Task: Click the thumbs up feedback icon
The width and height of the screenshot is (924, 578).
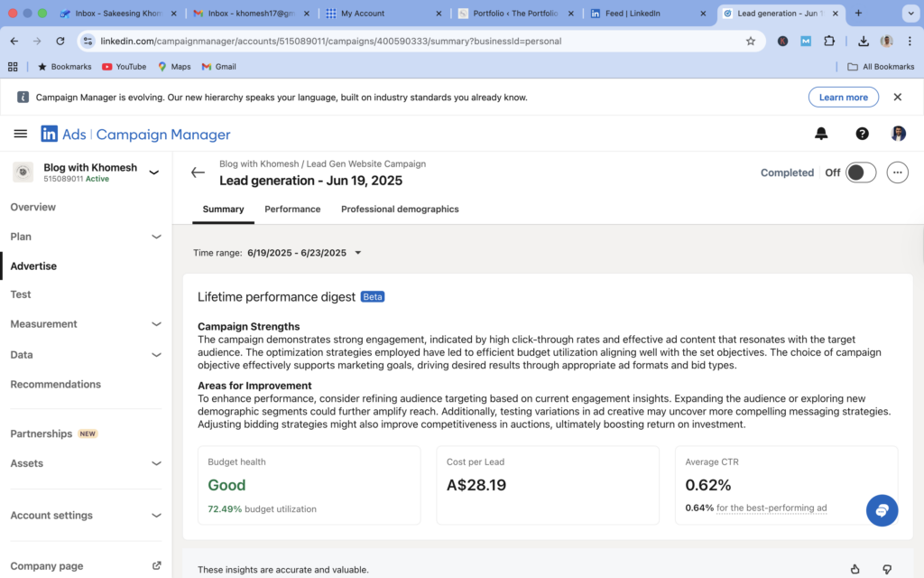Action: point(855,569)
